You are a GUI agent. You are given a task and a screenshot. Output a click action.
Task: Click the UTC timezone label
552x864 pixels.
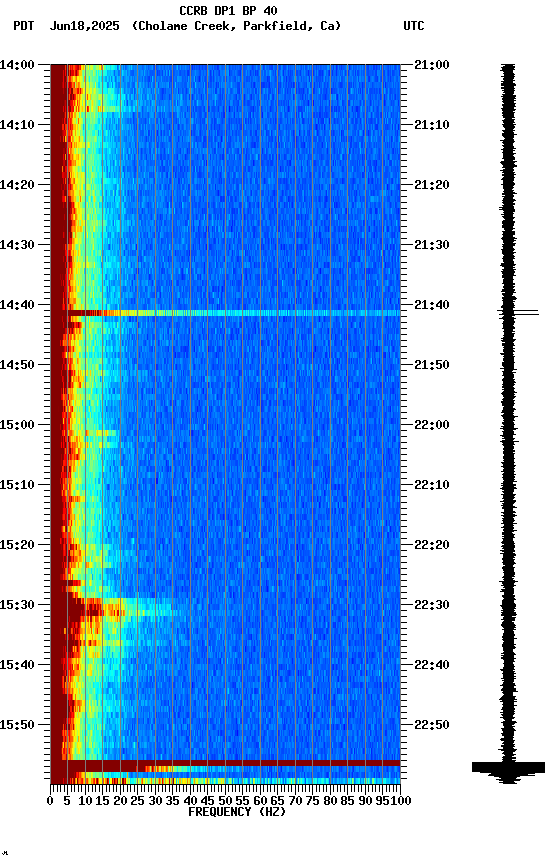point(414,26)
